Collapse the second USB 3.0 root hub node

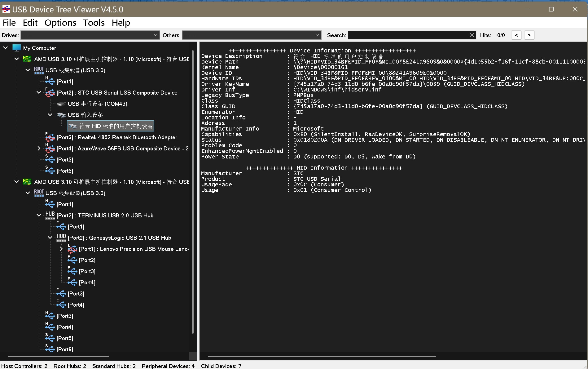point(28,193)
